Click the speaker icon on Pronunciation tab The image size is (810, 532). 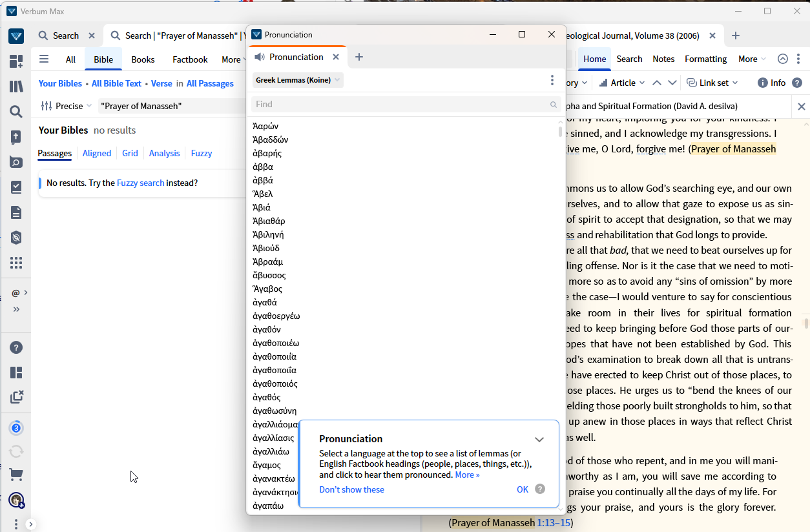point(260,57)
